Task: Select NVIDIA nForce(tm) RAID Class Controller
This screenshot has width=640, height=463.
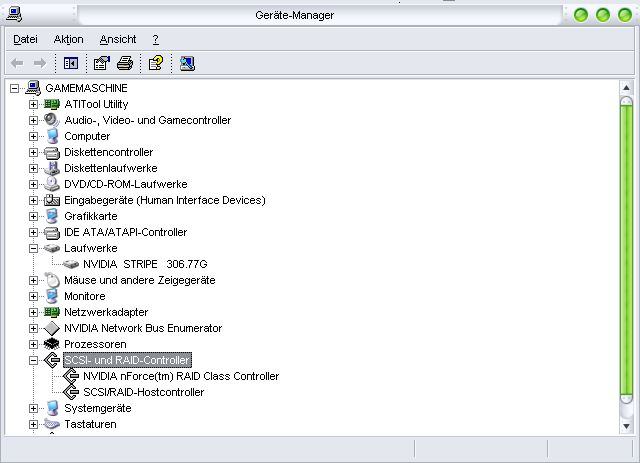Action: 181,376
